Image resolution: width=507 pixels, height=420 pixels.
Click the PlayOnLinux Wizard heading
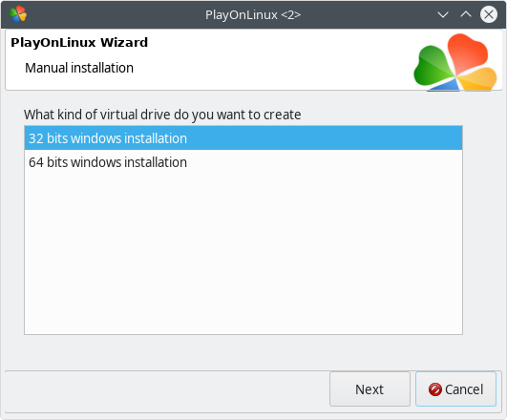[79, 42]
